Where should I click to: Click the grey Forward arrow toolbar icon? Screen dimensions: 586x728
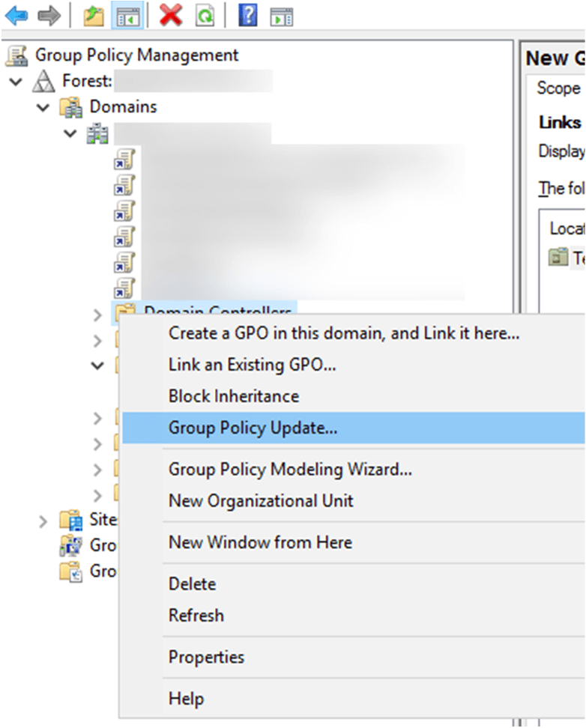49,16
